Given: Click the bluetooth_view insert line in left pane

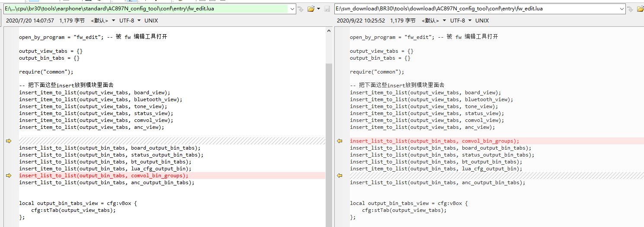Looking at the screenshot, I should click(x=101, y=99).
